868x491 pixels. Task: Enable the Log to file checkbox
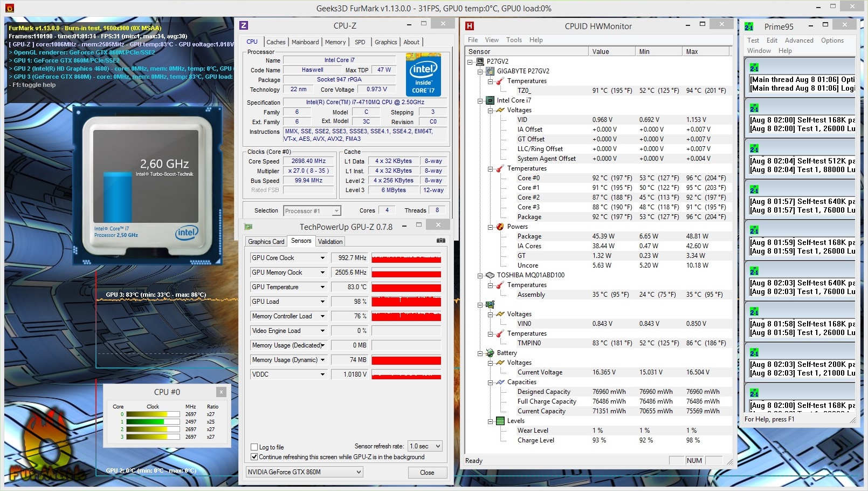[254, 447]
